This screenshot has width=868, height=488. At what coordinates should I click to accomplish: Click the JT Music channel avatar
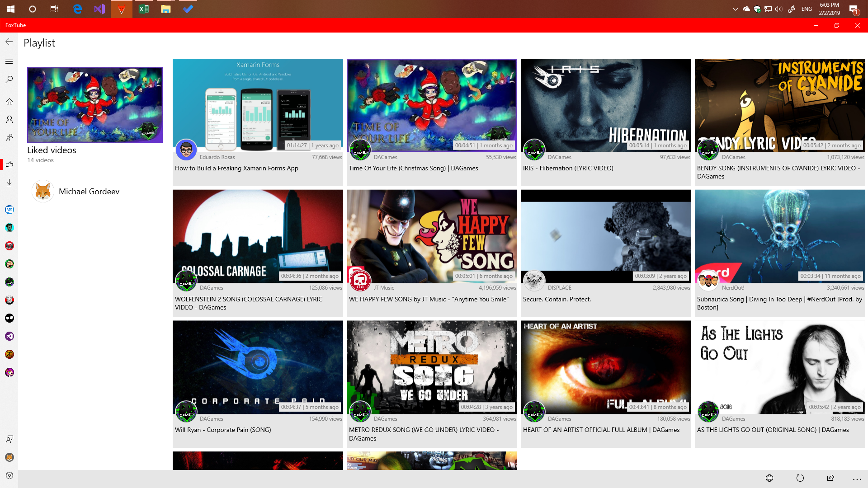pyautogui.click(x=360, y=281)
